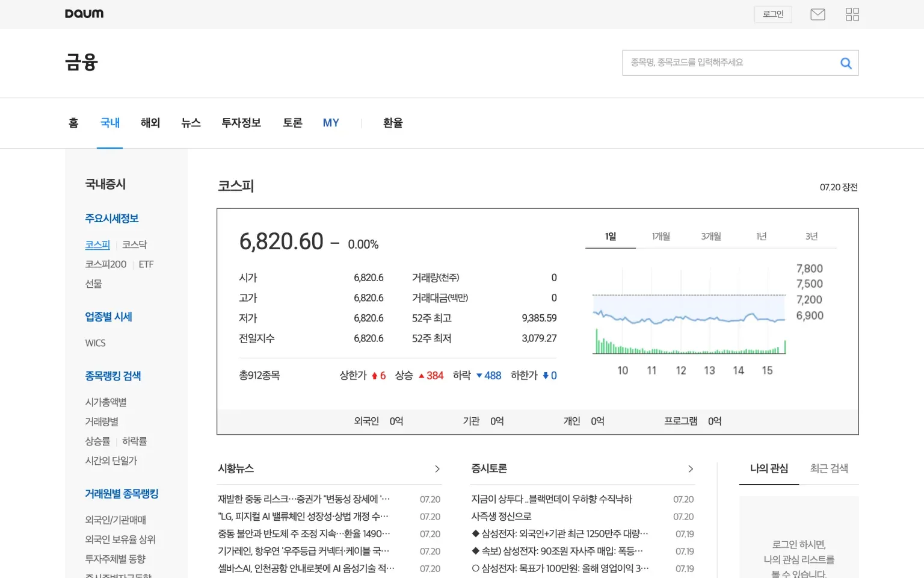924x578 pixels.
Task: Open 코스닥 in the sidebar
Action: [135, 245]
